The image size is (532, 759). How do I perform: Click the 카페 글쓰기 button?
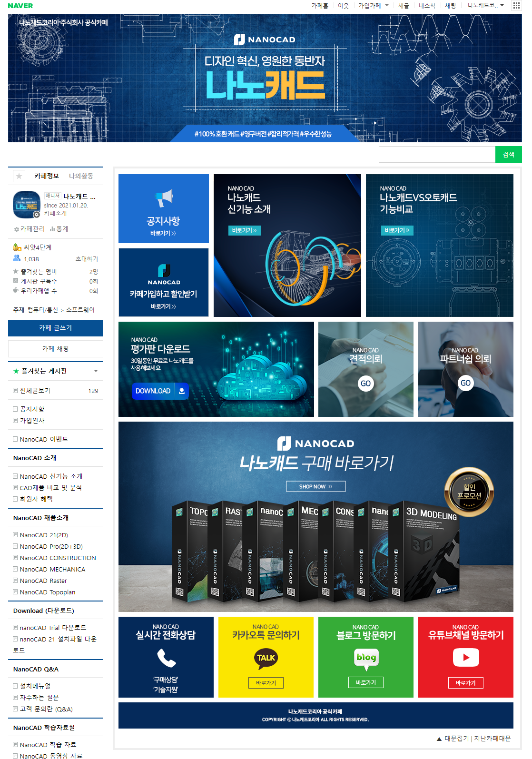[x=56, y=328]
